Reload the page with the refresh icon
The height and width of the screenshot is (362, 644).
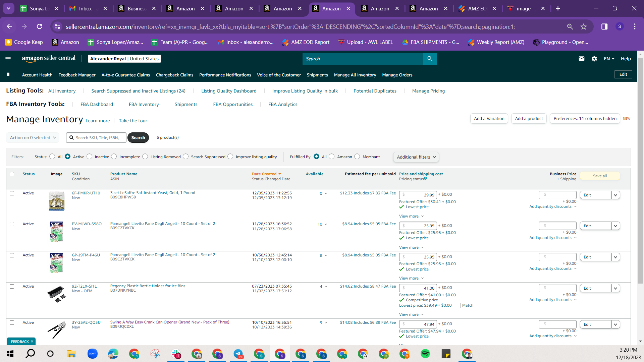(40, 26)
